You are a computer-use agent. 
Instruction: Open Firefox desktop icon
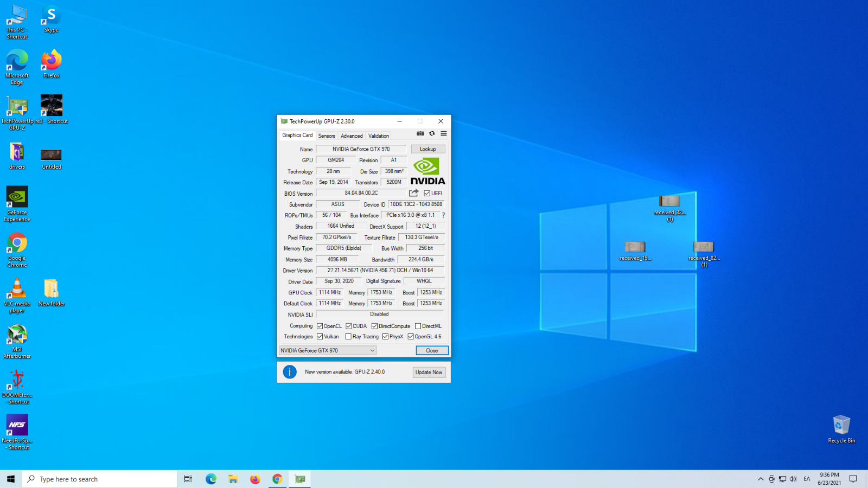tap(52, 64)
